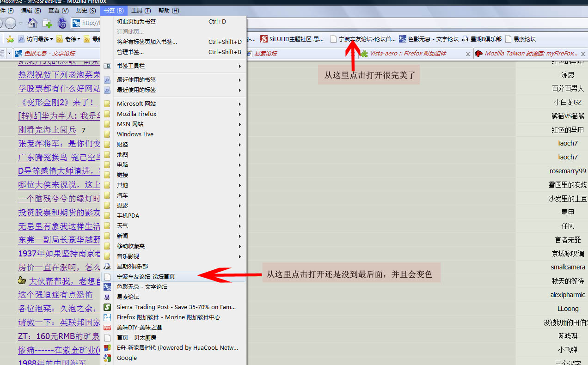Open the 汽车 bookmark folder
The height and width of the screenshot is (365, 588).
(173, 195)
